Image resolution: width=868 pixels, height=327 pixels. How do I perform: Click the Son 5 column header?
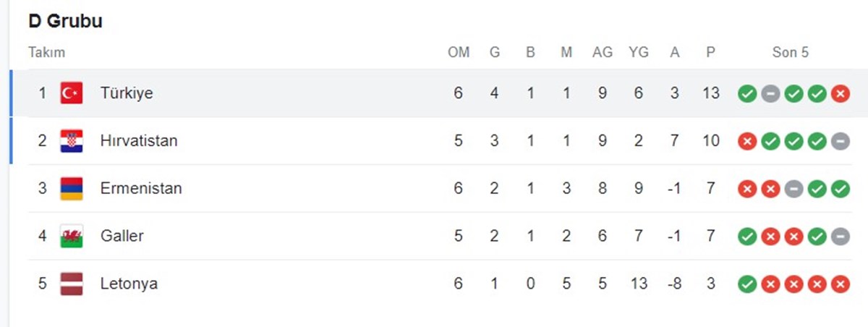point(791,52)
